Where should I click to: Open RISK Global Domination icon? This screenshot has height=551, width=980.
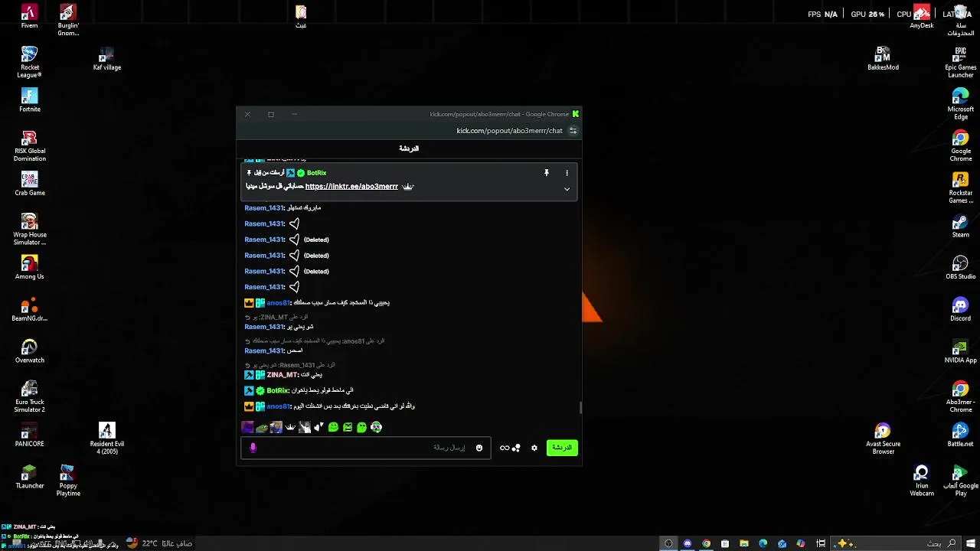click(29, 146)
